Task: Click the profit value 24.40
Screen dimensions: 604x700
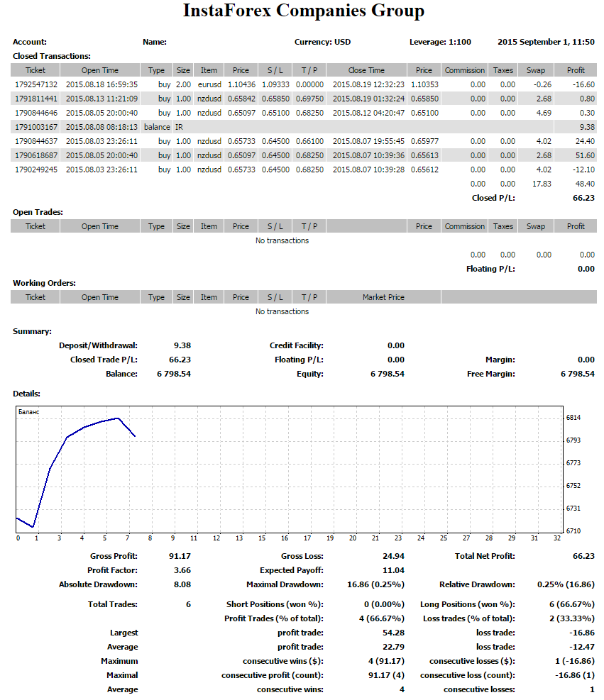Action: click(586, 142)
